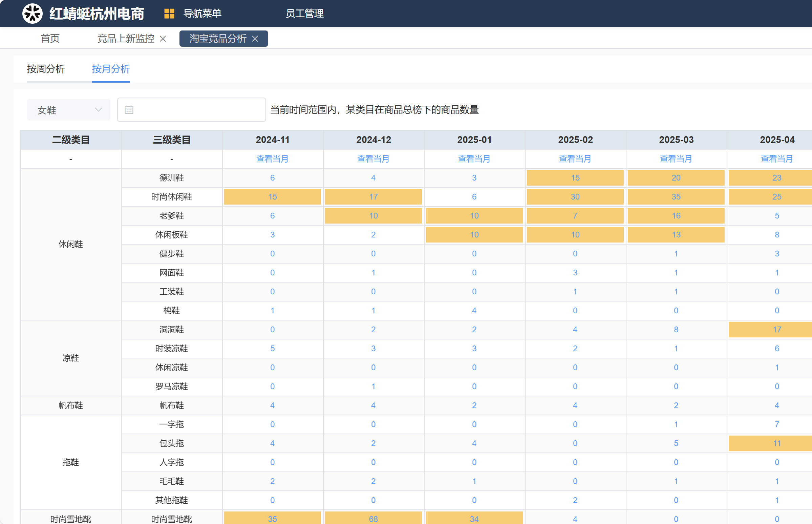Image resolution: width=812 pixels, height=524 pixels.
Task: Click the 休闲鞋 category cell
Action: point(71,244)
